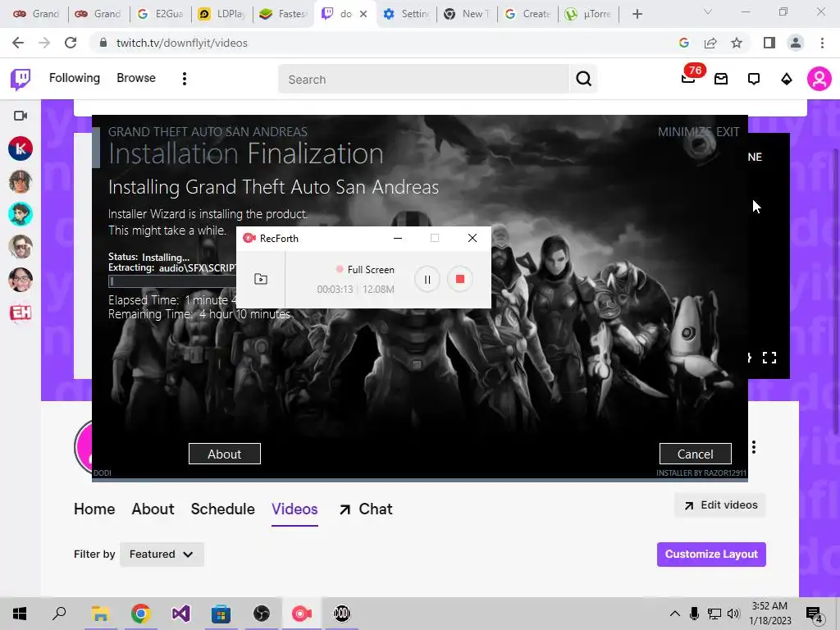Open the first followed channel avatar with K
This screenshot has height=630, width=840.
[x=21, y=148]
